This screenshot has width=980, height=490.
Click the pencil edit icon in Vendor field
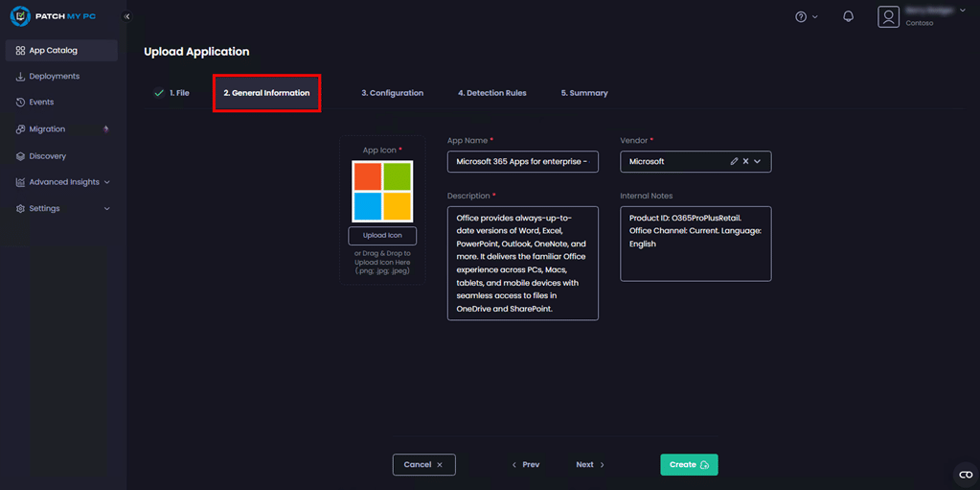734,161
